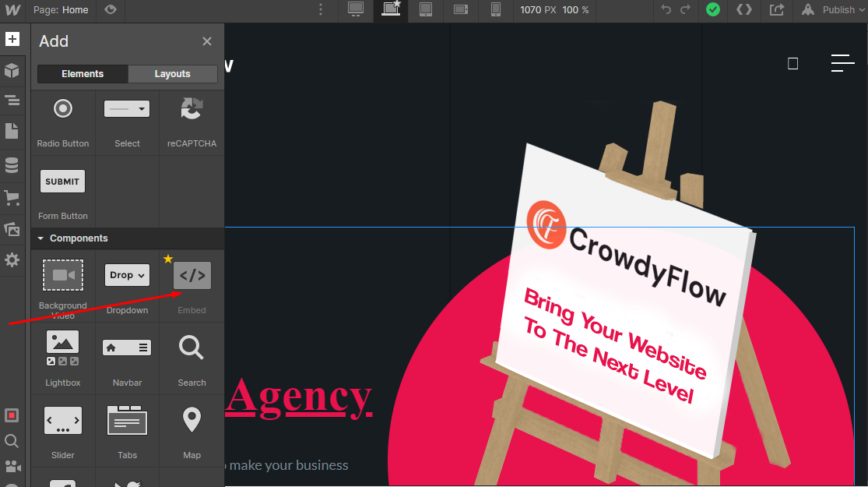Click the 100 % zoom value
The width and height of the screenshot is (868, 487).
(x=576, y=10)
